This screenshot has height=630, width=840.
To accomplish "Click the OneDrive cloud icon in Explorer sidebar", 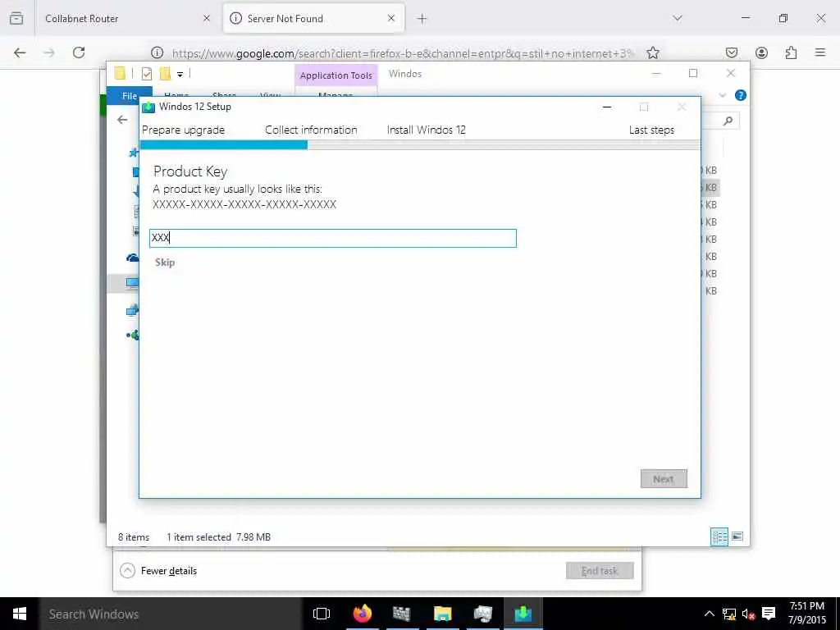I will click(132, 258).
